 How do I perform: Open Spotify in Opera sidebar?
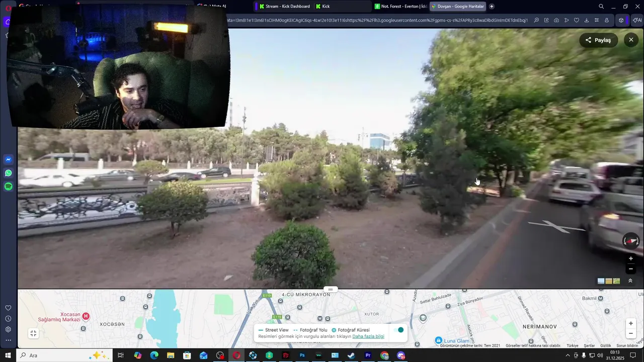tap(8, 187)
